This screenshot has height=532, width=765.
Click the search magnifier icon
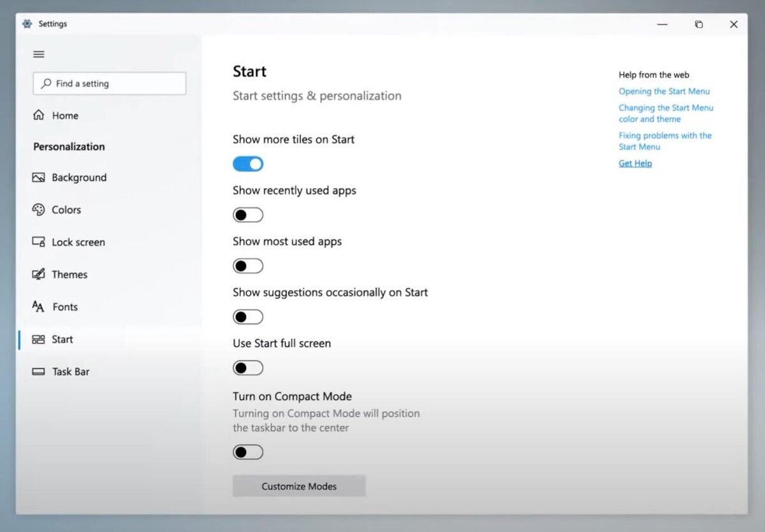(46, 83)
